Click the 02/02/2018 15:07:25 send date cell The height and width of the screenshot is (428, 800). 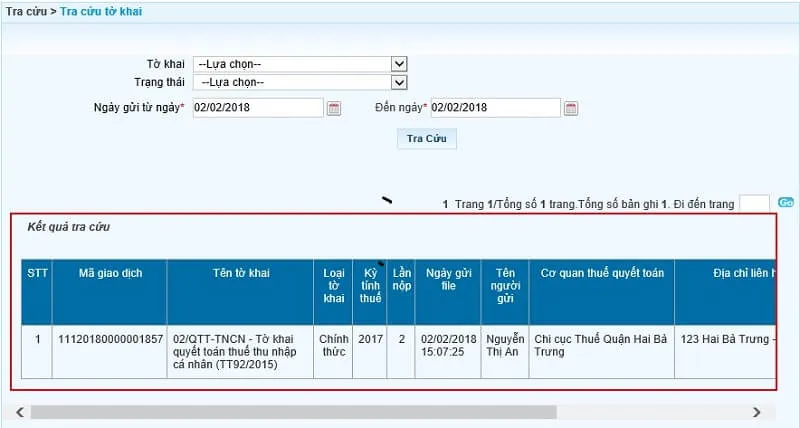pos(448,351)
